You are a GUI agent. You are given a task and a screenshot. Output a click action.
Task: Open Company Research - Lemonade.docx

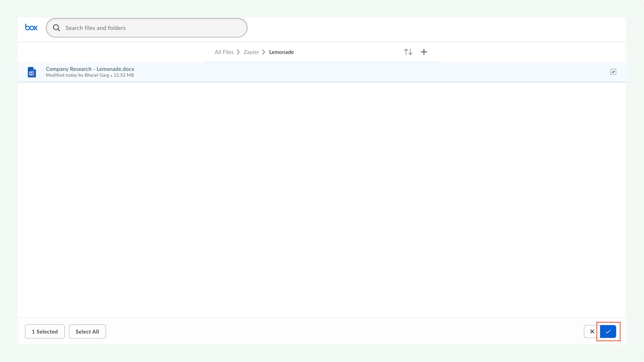(90, 69)
